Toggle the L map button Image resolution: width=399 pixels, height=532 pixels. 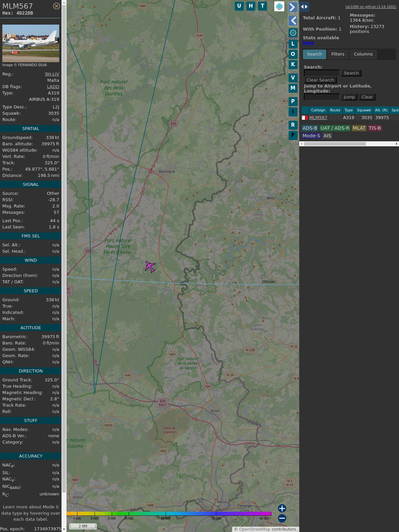pos(293,44)
